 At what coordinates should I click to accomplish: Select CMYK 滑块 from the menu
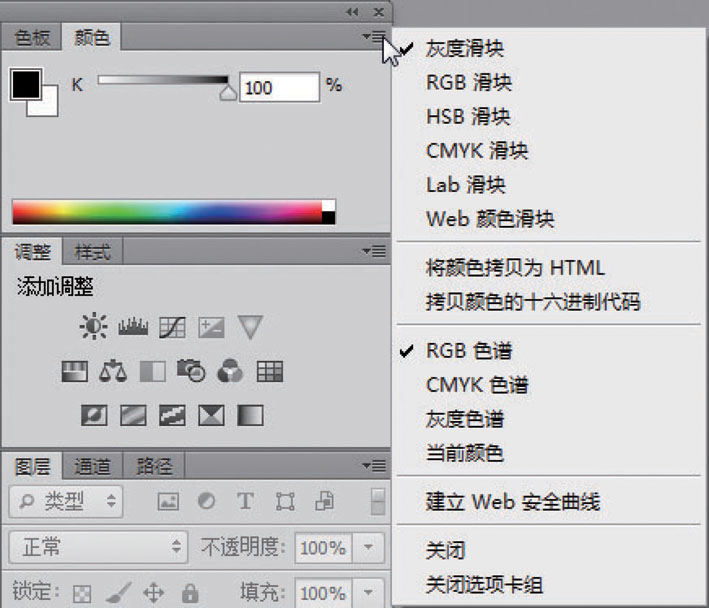(x=476, y=151)
